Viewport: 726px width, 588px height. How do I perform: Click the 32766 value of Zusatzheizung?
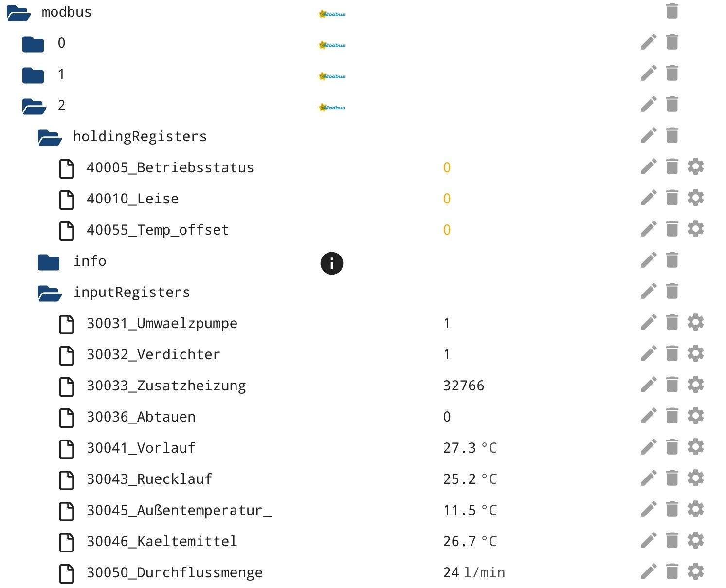(x=463, y=386)
